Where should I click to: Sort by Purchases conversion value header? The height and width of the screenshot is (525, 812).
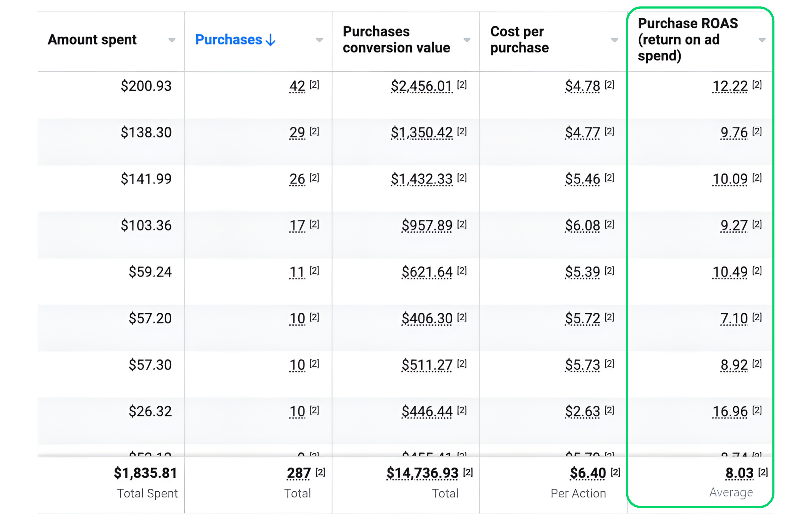click(397, 40)
